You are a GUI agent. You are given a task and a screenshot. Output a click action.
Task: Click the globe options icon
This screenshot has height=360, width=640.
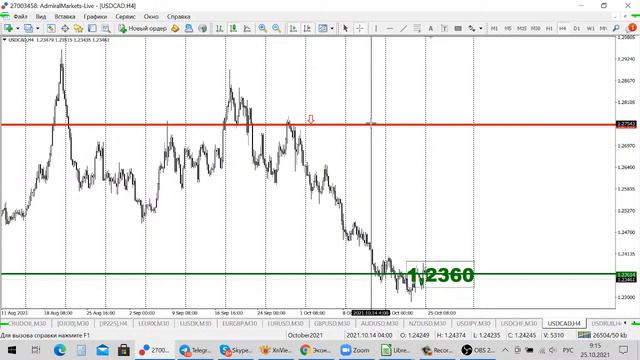(x=202, y=28)
